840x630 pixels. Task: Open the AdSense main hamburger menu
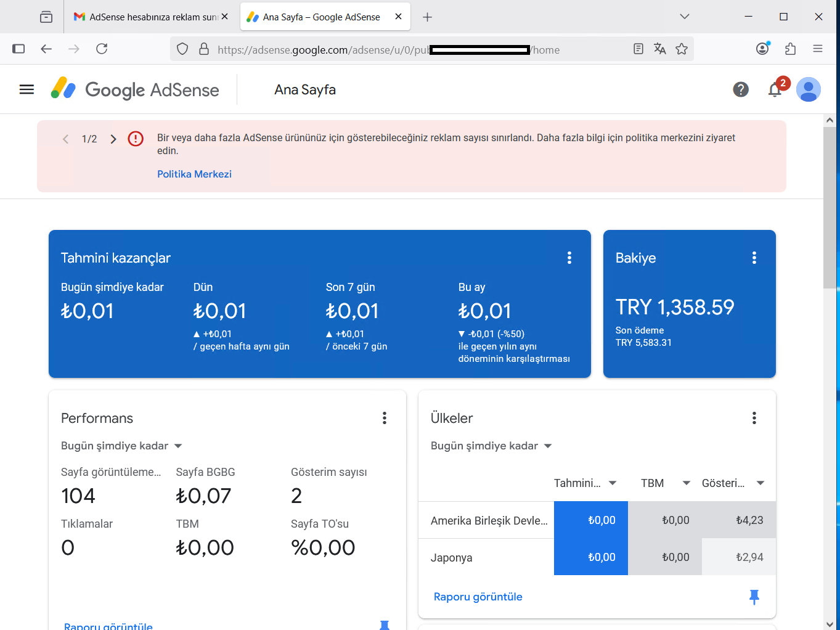pyautogui.click(x=27, y=90)
